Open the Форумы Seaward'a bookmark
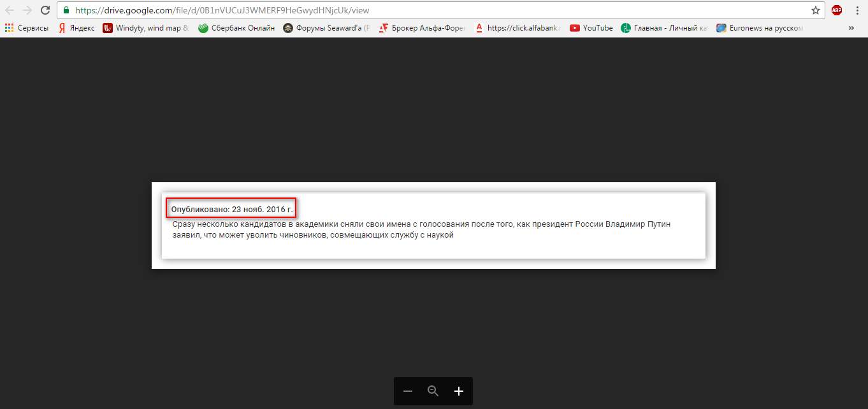 pyautogui.click(x=326, y=28)
